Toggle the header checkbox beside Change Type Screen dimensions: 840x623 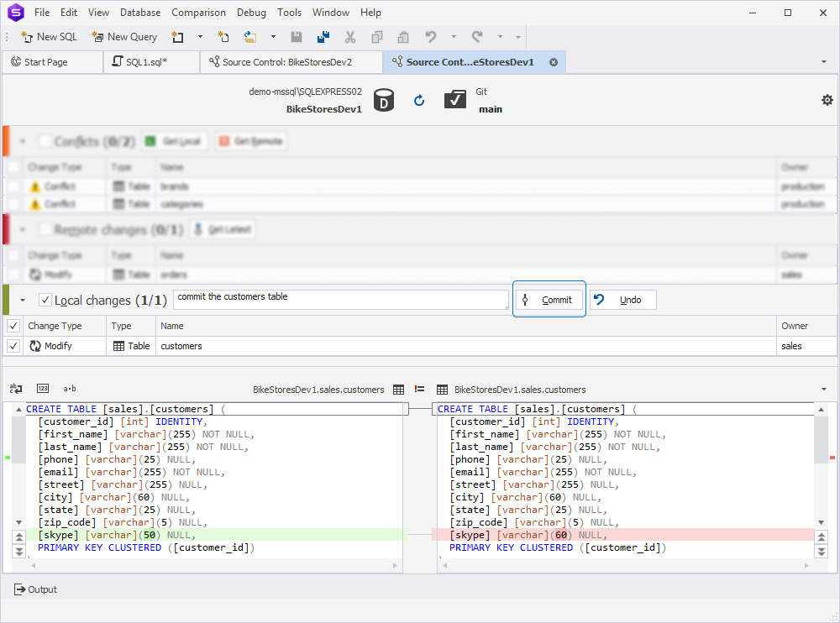(x=13, y=326)
